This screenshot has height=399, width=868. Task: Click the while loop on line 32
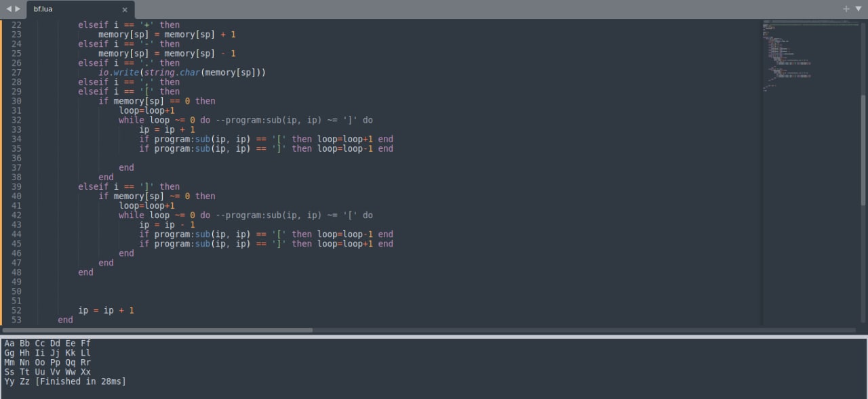[x=245, y=120]
